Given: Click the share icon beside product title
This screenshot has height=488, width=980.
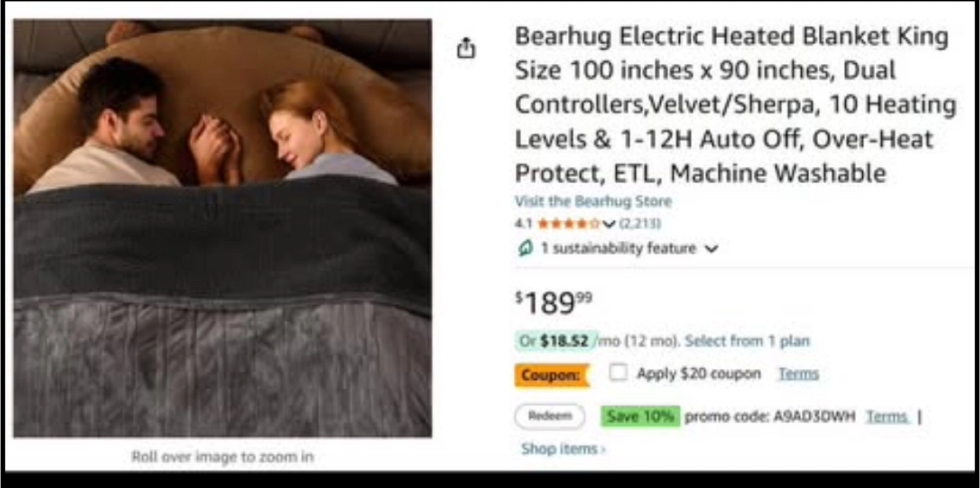Looking at the screenshot, I should (466, 48).
